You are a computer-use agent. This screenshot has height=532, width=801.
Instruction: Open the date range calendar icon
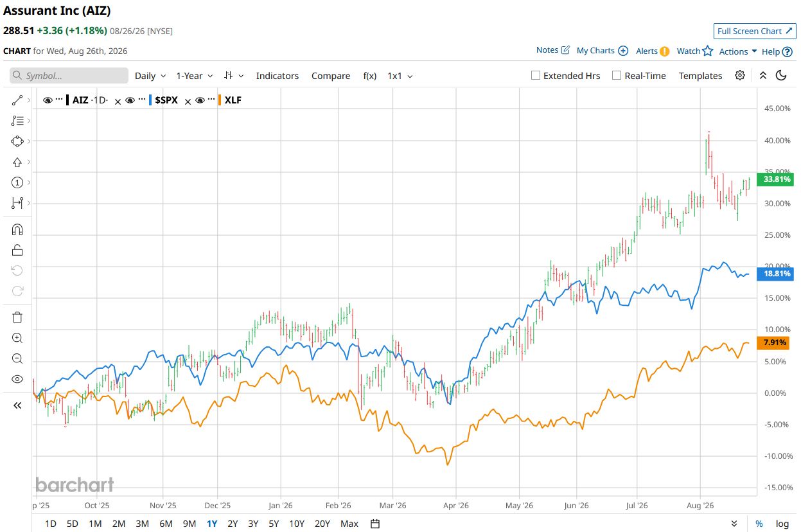[376, 524]
